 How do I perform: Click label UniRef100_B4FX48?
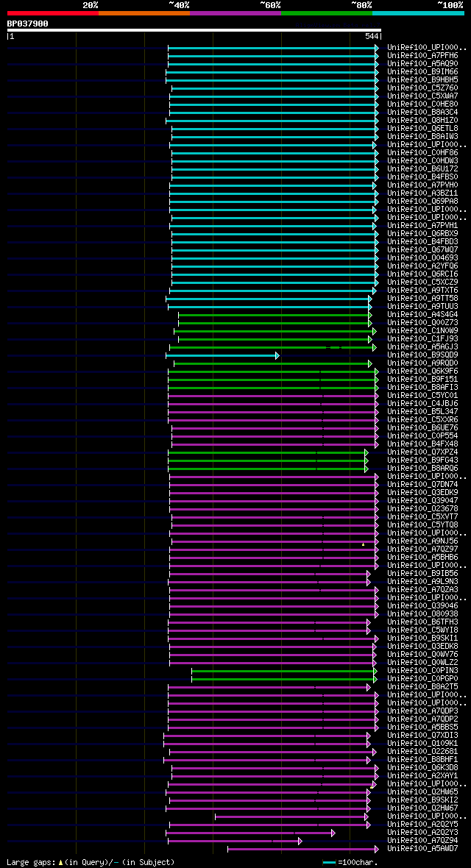click(422, 444)
